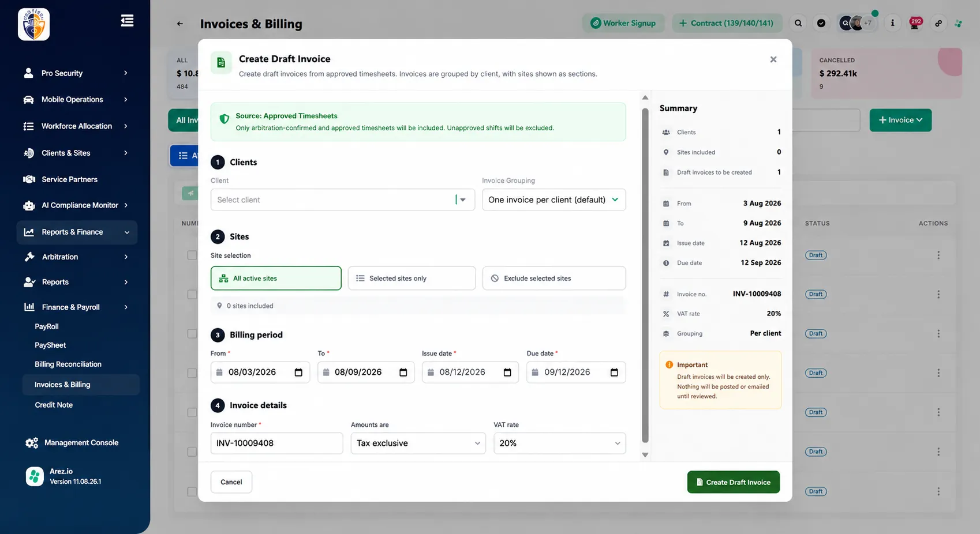Screen dimensions: 980x534
Task: Click the Invoice number input field
Action: (277, 443)
